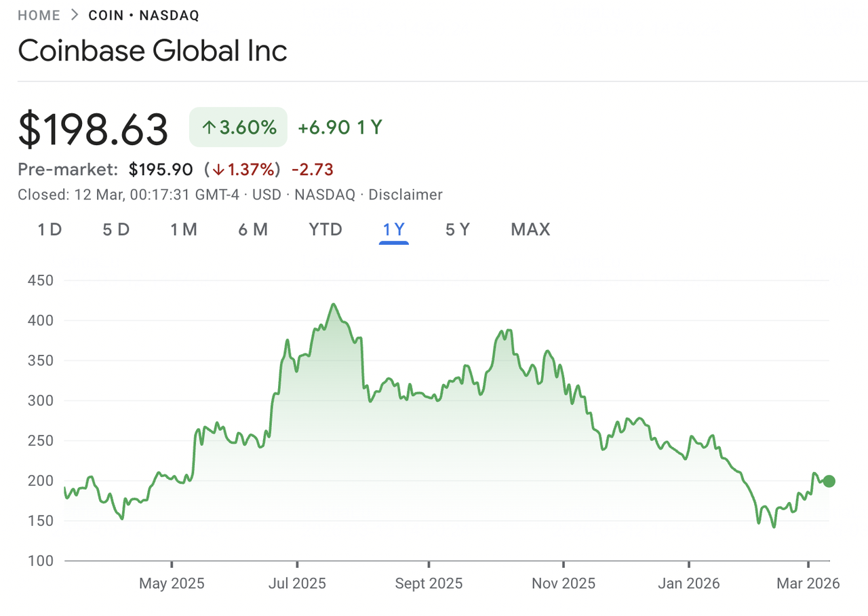Click the $198.63 stock price

(93, 129)
